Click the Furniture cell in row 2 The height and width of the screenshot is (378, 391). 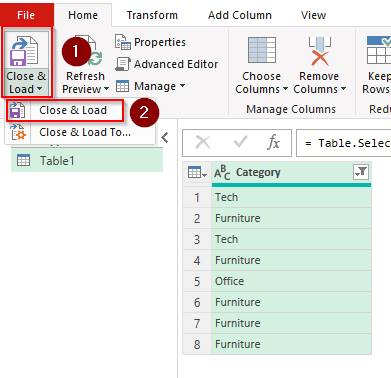click(x=291, y=218)
